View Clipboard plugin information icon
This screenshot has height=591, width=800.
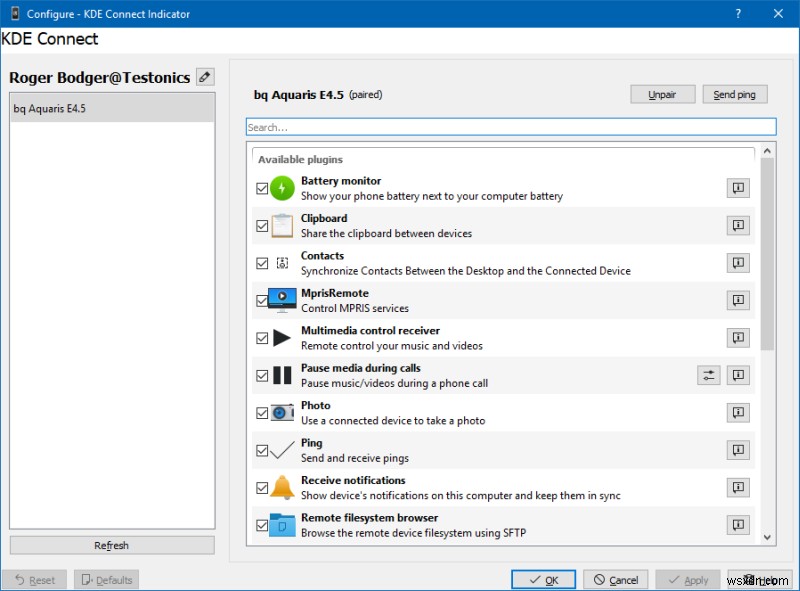(x=738, y=226)
